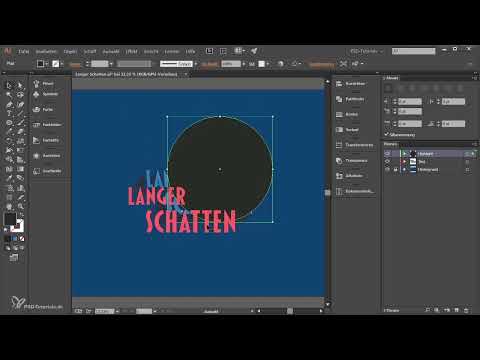
Task: Select the Gradient tool
Action: 20,169
